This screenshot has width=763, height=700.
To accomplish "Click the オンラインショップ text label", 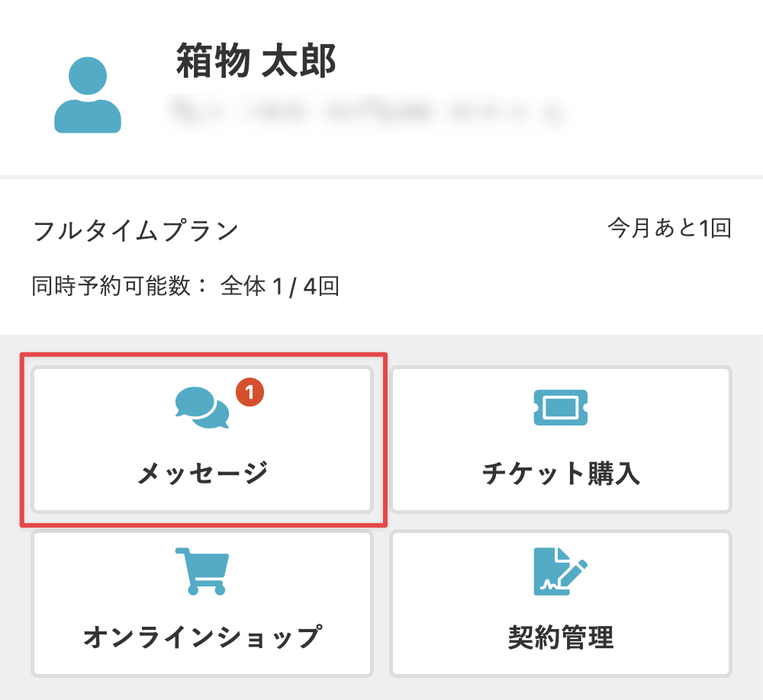I will click(202, 637).
